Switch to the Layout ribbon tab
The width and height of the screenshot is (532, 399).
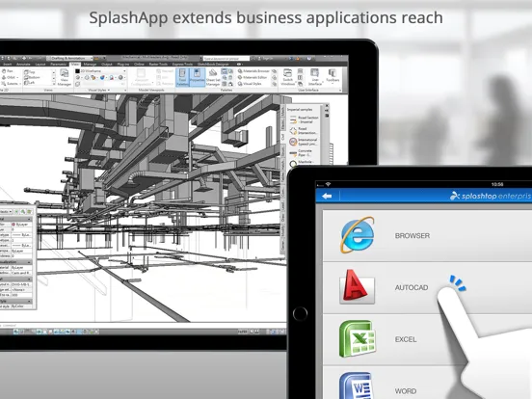(40, 65)
